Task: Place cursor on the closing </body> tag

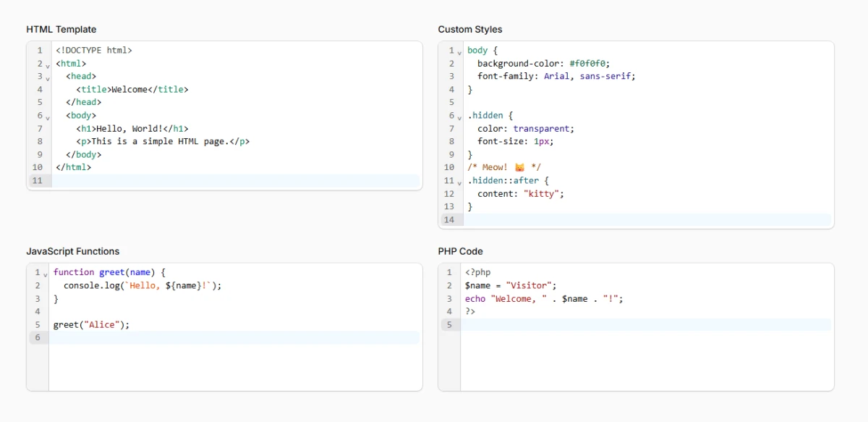Action: 83,155
